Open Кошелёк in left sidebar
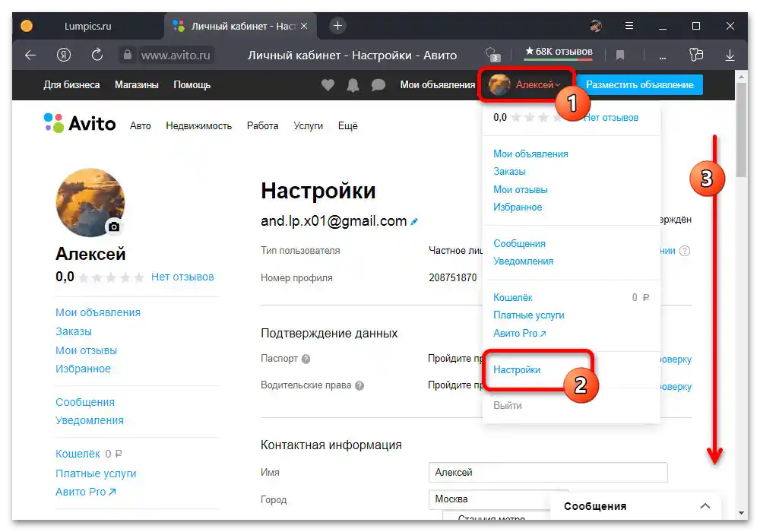Viewport: 760px width, 532px height. coord(78,454)
